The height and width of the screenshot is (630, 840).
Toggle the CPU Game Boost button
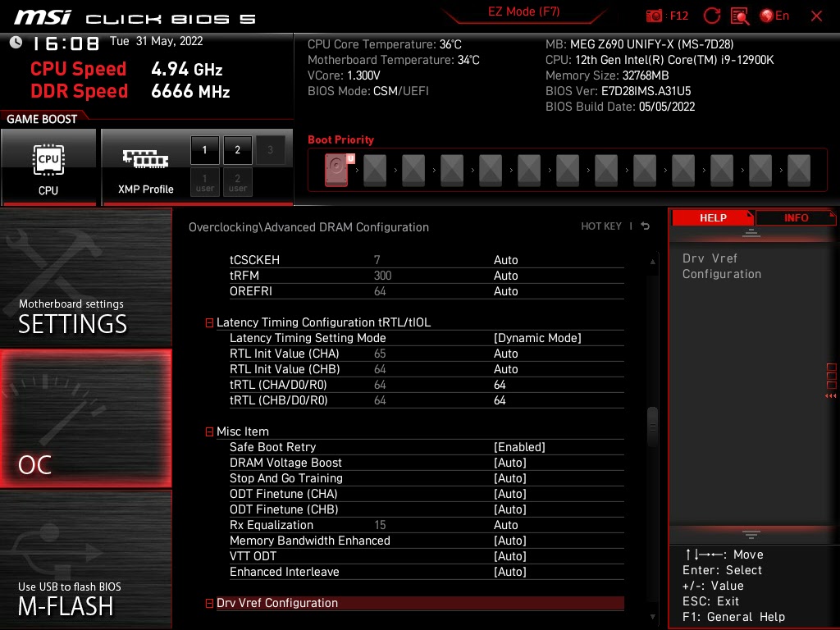coord(48,167)
